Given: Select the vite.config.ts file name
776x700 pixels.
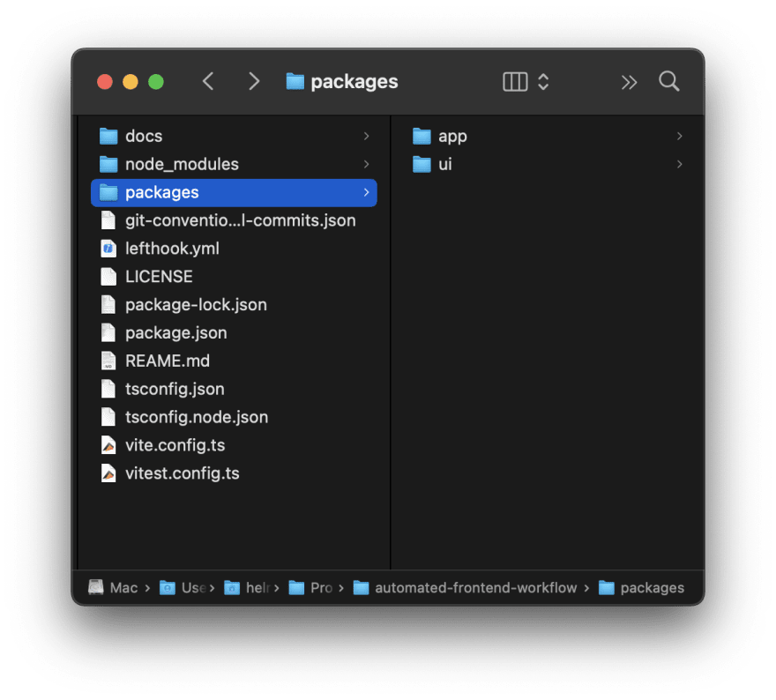Looking at the screenshot, I should (175, 445).
